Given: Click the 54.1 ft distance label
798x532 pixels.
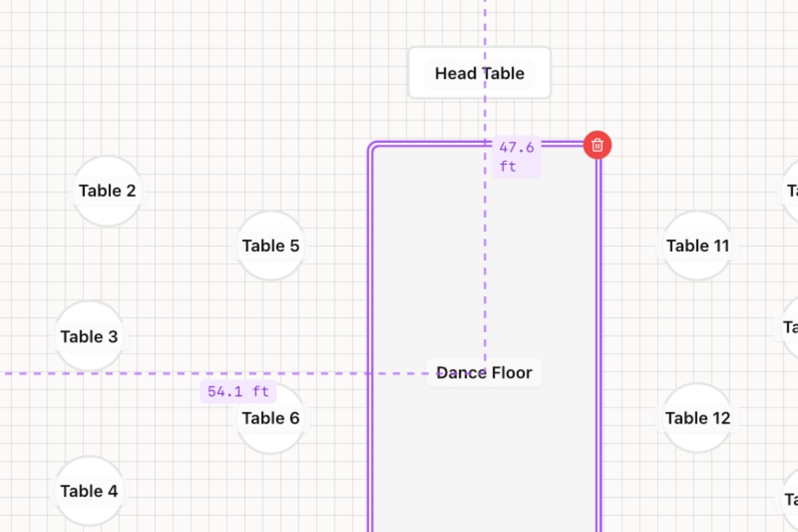Looking at the screenshot, I should click(x=238, y=392).
